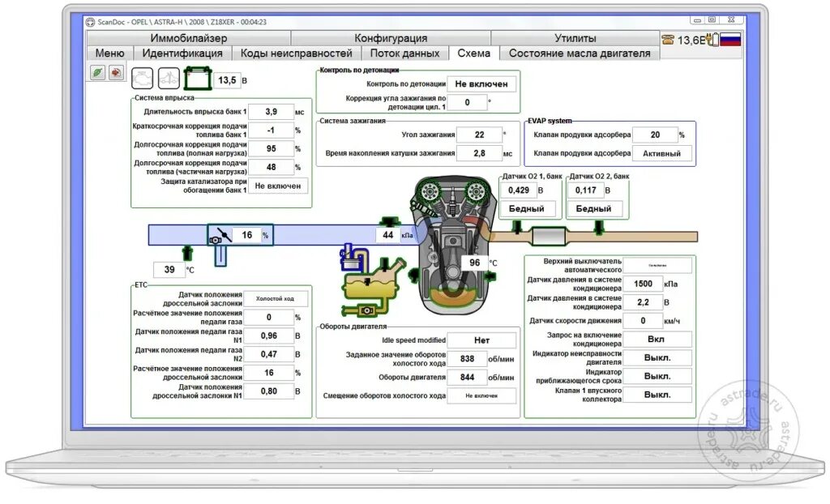This screenshot has height=504, width=830.
Task: Click the Бедный status under O2 sensor 2
Action: click(x=594, y=208)
